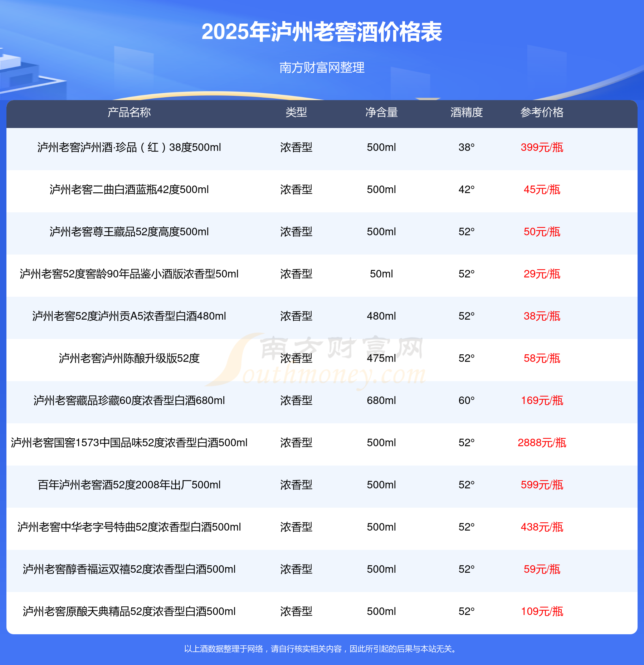Screen dimensions: 644x665
Task: Select the "净含量" column header
Action: tap(381, 112)
